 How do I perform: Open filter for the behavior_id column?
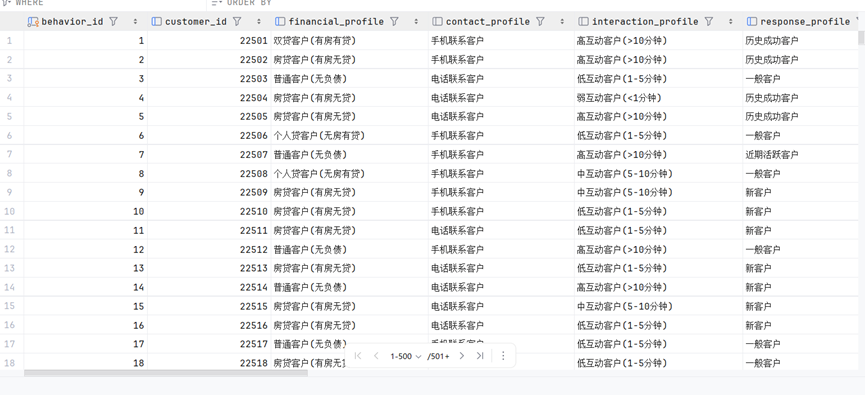tap(113, 22)
